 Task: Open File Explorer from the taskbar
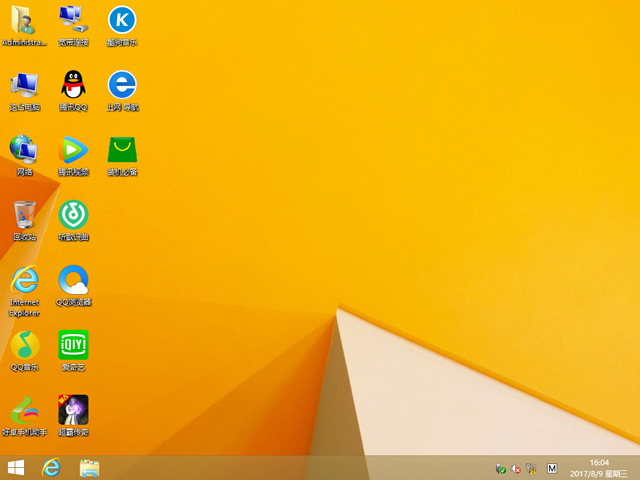89,467
